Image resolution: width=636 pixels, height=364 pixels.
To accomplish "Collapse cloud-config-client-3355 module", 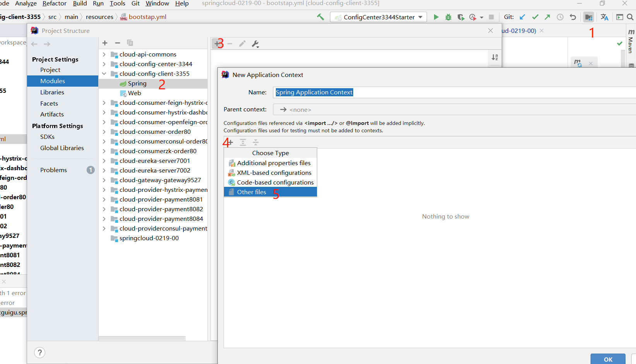I will [x=104, y=74].
